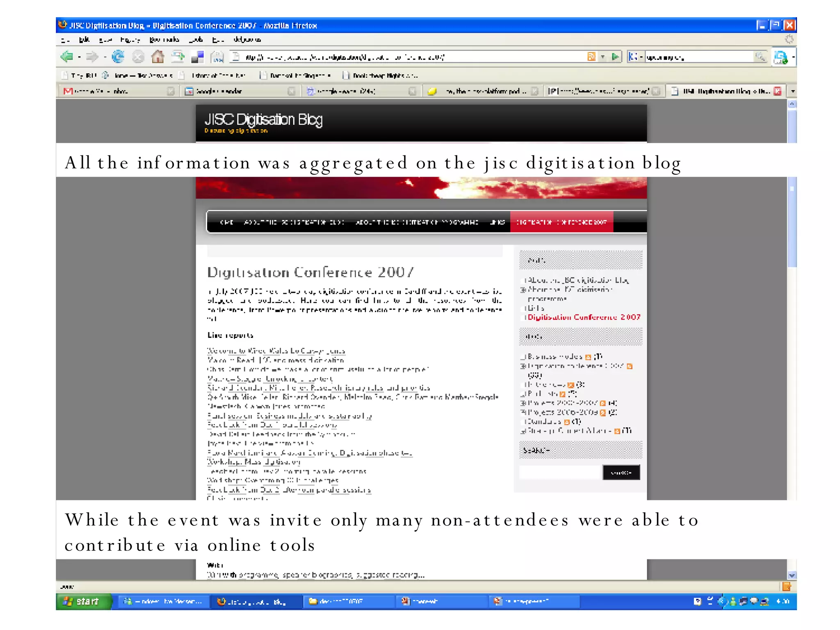Click the RSS icon next to Standards
The height and width of the screenshot is (630, 840).
566,422
